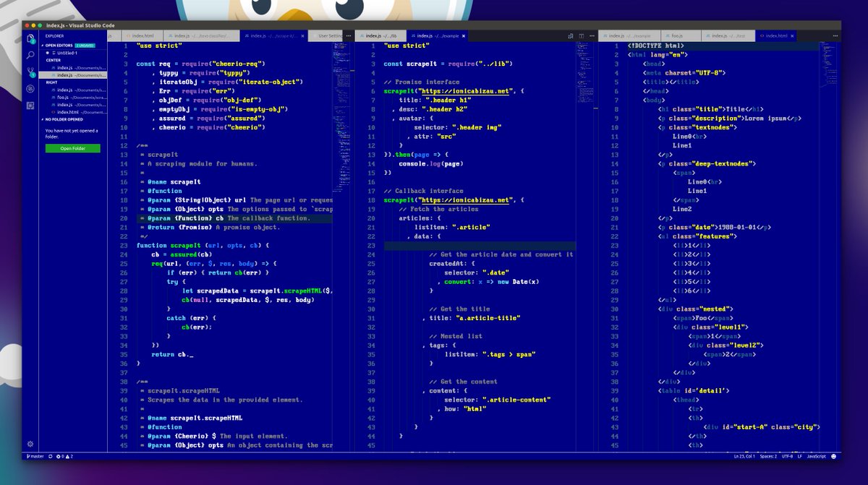Open the Explorer view in the activity bar

(30, 38)
